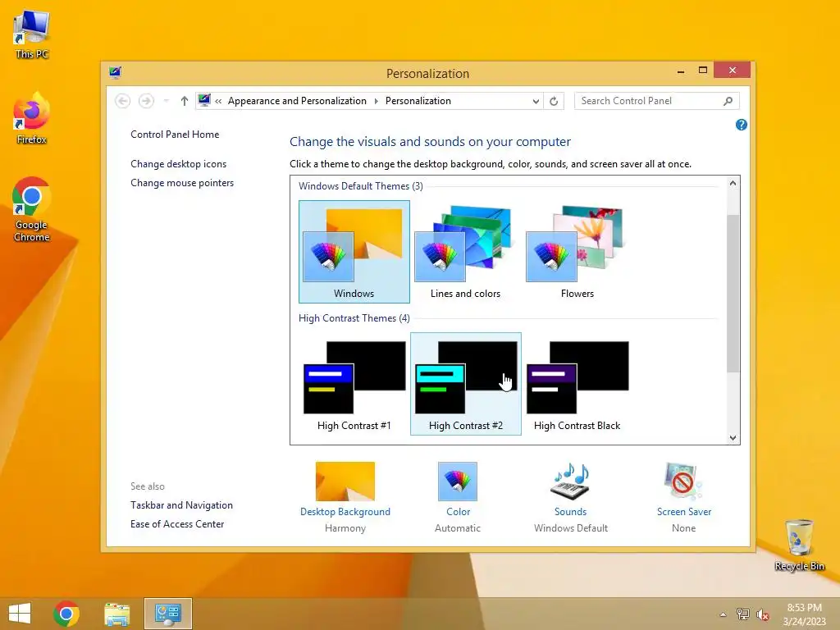The height and width of the screenshot is (630, 840).
Task: Click the Personalization breadcrumb segment
Action: tap(418, 101)
